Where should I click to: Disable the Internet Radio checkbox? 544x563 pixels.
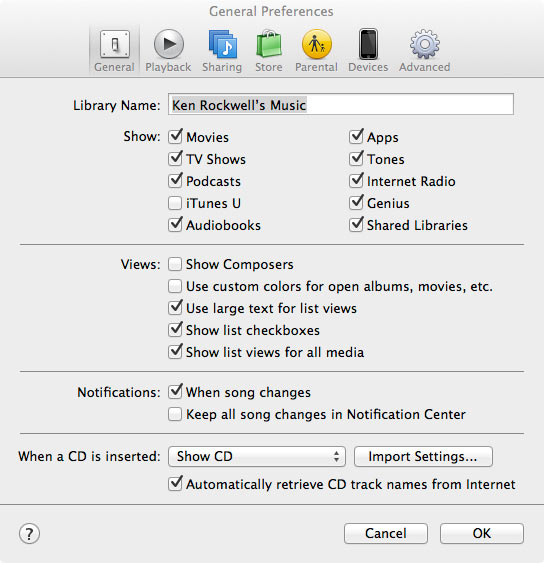(x=356, y=181)
